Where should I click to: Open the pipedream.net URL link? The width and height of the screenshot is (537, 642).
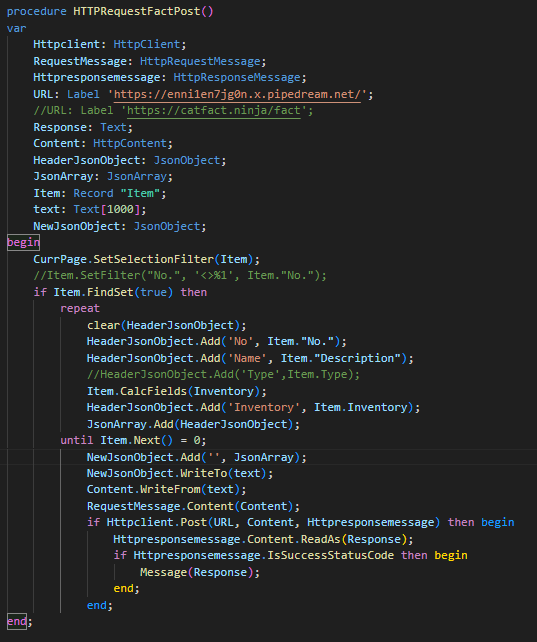[x=237, y=94]
